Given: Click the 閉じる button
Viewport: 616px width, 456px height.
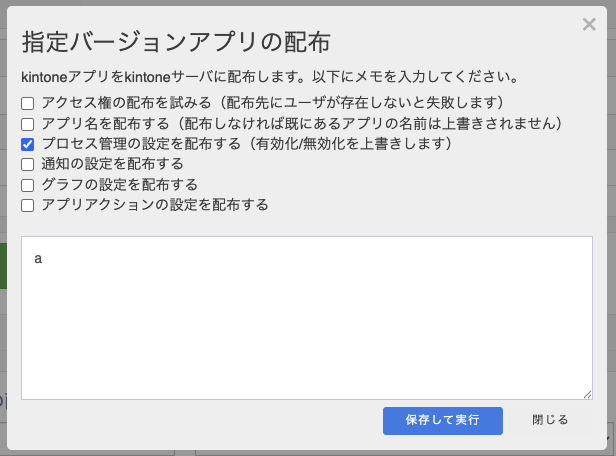Looking at the screenshot, I should 550,420.
